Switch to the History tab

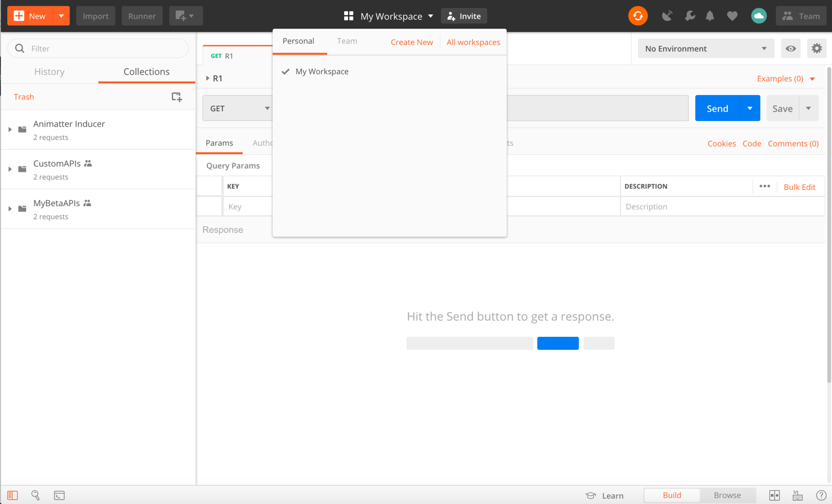coord(49,72)
